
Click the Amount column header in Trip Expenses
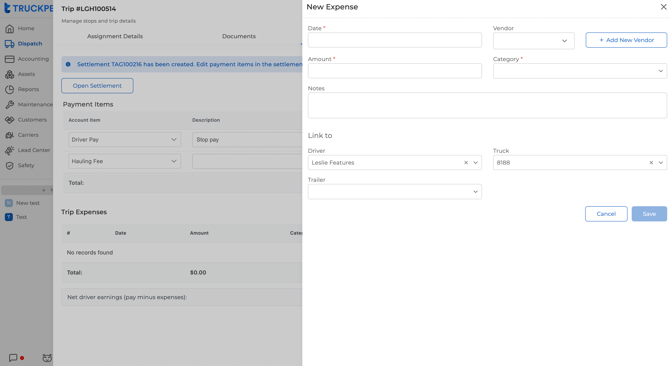click(x=199, y=233)
